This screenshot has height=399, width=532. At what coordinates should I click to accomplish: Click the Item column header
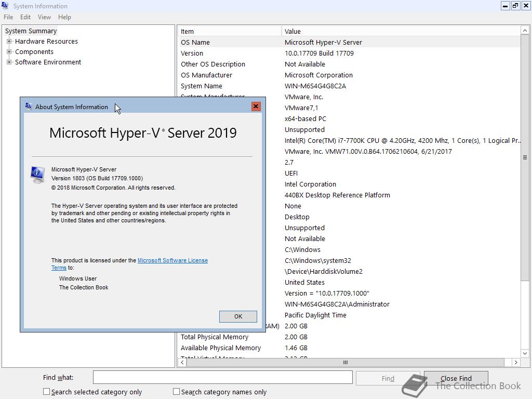tap(230, 31)
